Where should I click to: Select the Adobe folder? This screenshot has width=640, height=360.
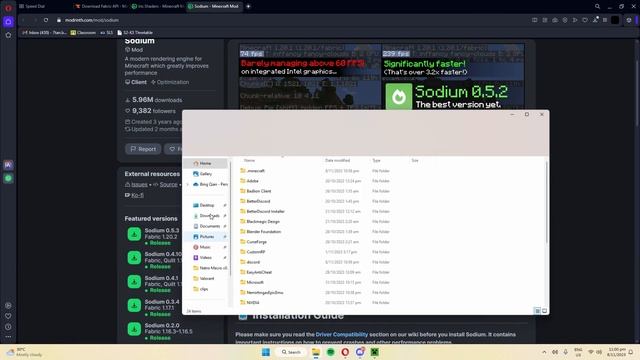tap(252, 181)
